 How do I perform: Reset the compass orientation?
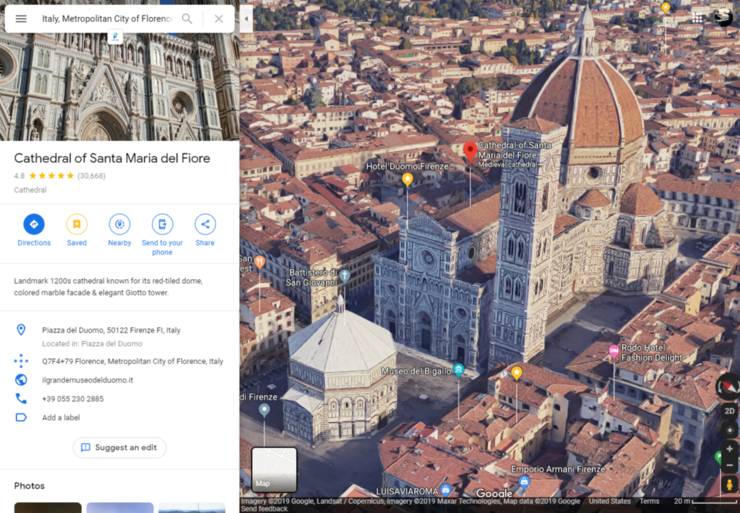pyautogui.click(x=728, y=385)
